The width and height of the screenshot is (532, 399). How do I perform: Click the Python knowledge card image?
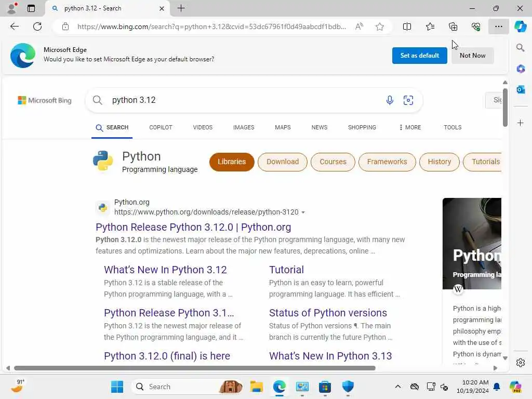click(x=472, y=244)
